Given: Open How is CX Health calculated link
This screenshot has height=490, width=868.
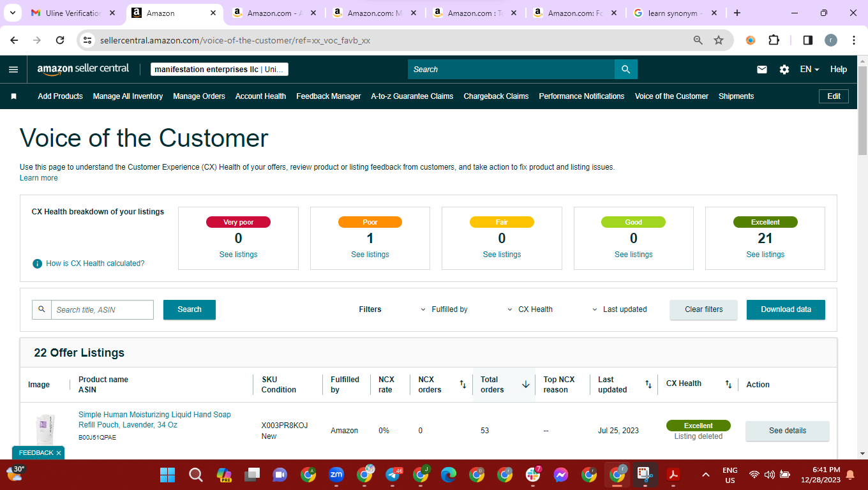Looking at the screenshot, I should coord(95,264).
